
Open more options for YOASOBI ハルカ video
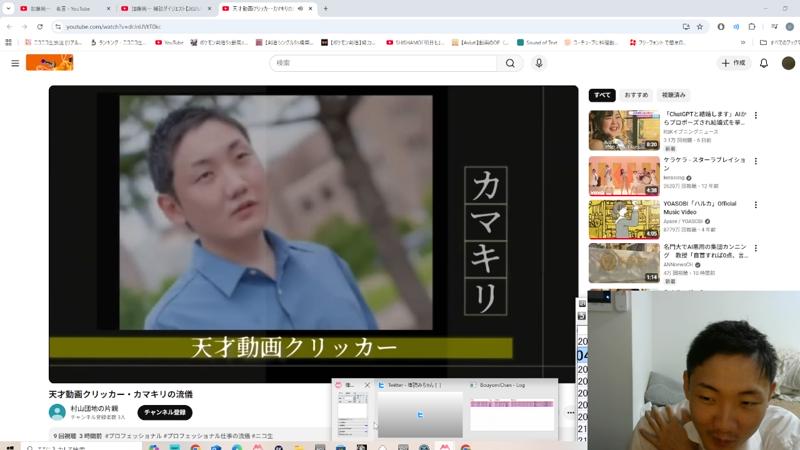(x=756, y=205)
